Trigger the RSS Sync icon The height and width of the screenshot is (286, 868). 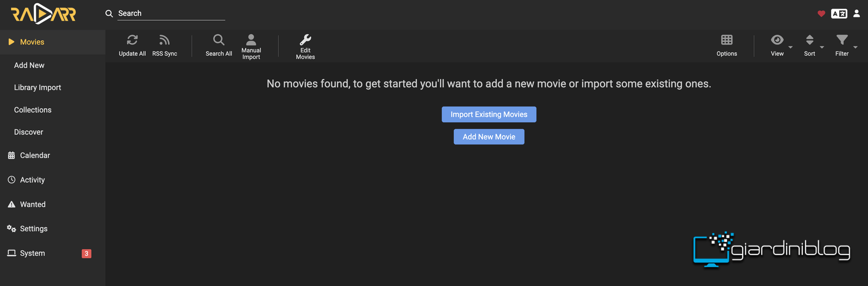click(164, 40)
